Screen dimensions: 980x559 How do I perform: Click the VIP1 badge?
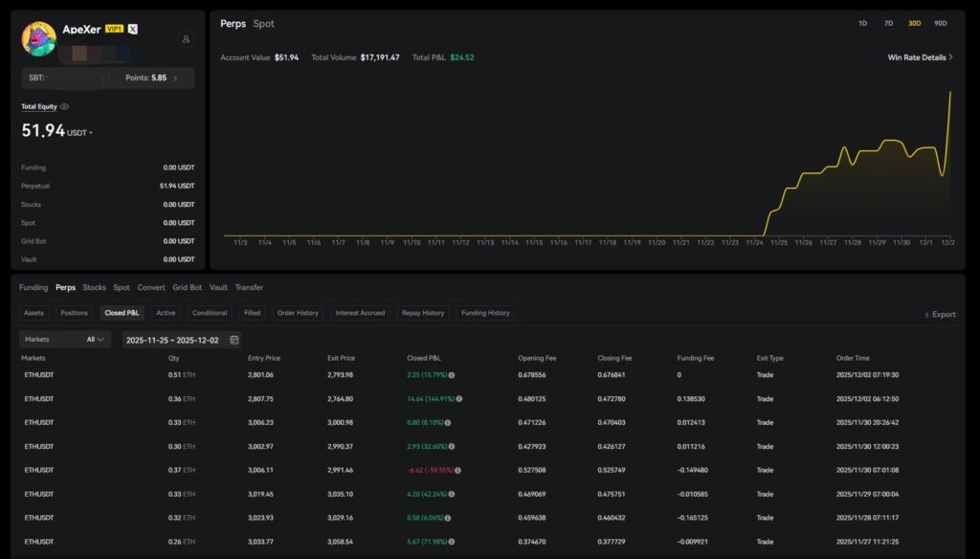(x=114, y=30)
